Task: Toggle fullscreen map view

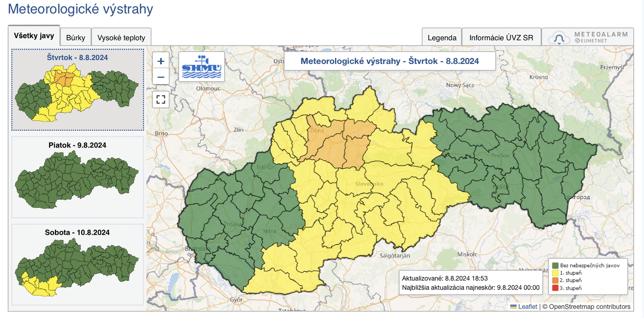Action: tap(161, 99)
